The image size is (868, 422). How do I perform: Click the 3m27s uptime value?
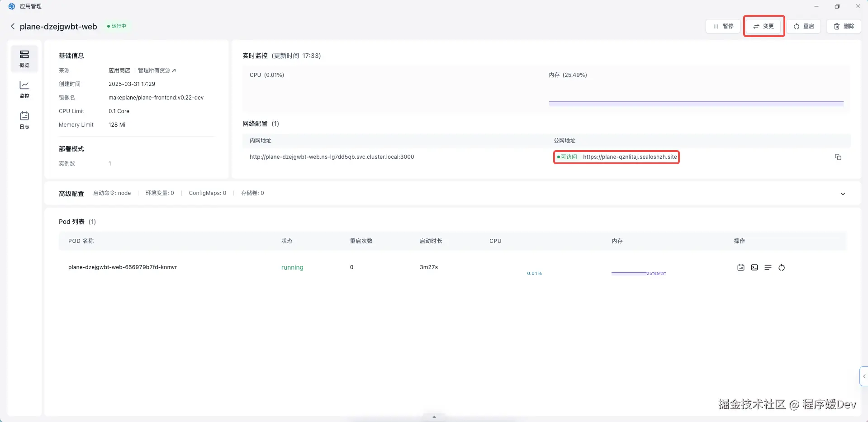coord(429,267)
